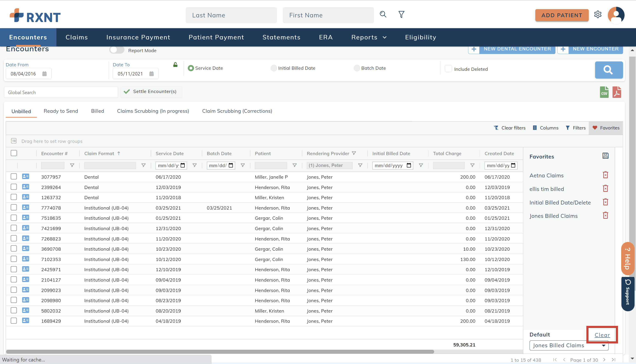Image resolution: width=636 pixels, height=364 pixels.
Task: Open Encounter # column filter funnel
Action: 72,165
